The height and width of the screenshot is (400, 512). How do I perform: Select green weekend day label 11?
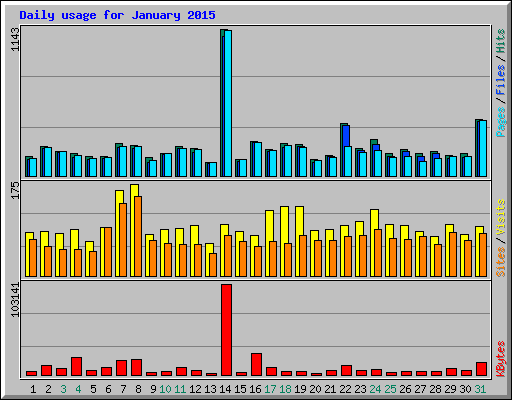(180, 389)
